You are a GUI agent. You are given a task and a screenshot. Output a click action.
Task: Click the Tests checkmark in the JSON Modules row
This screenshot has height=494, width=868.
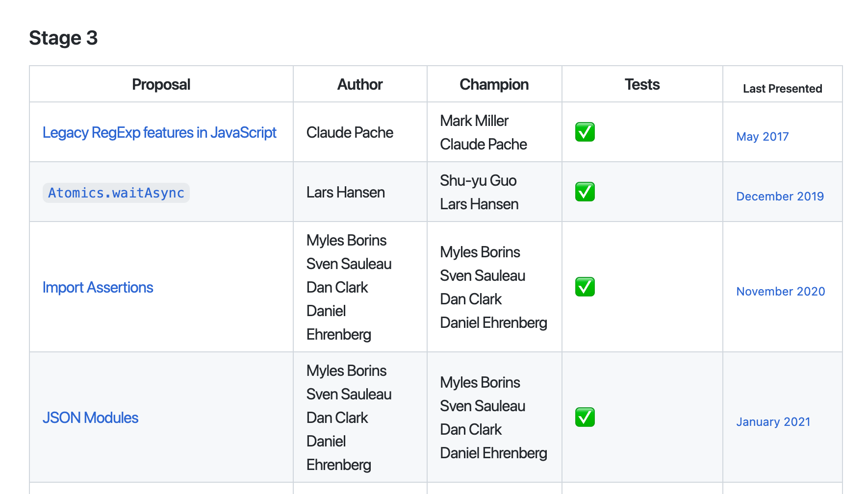click(584, 417)
